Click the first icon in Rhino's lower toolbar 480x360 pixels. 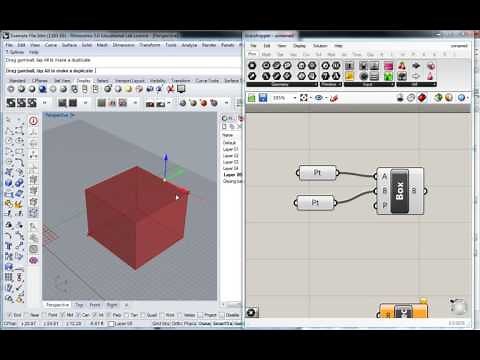[x=11, y=103]
